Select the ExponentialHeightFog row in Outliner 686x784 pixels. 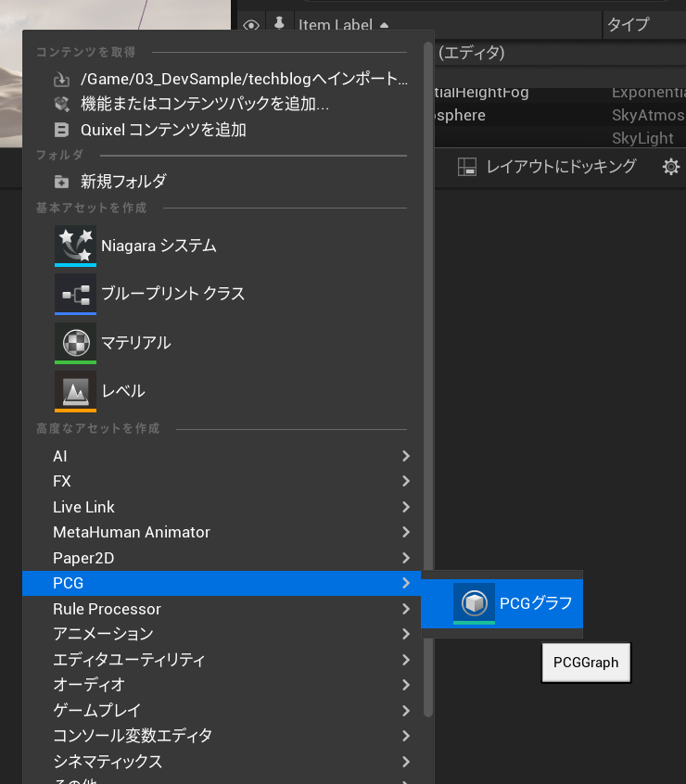point(560,94)
